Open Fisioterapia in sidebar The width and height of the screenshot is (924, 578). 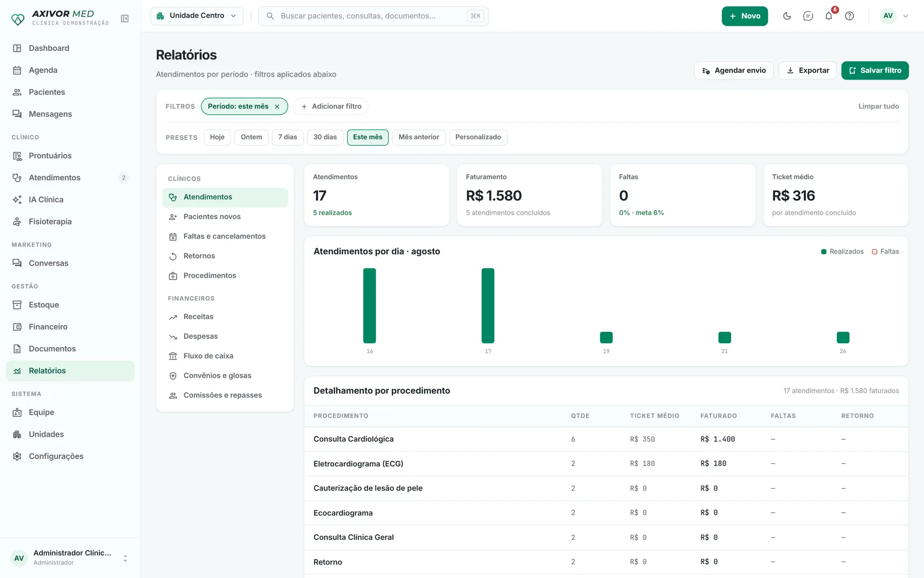coord(70,221)
